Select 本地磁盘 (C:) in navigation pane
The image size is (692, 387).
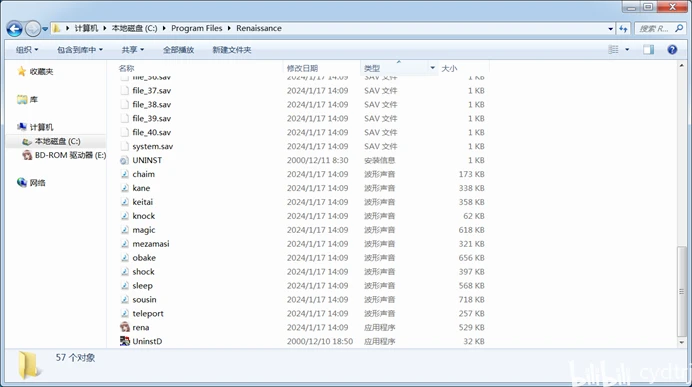(x=57, y=141)
